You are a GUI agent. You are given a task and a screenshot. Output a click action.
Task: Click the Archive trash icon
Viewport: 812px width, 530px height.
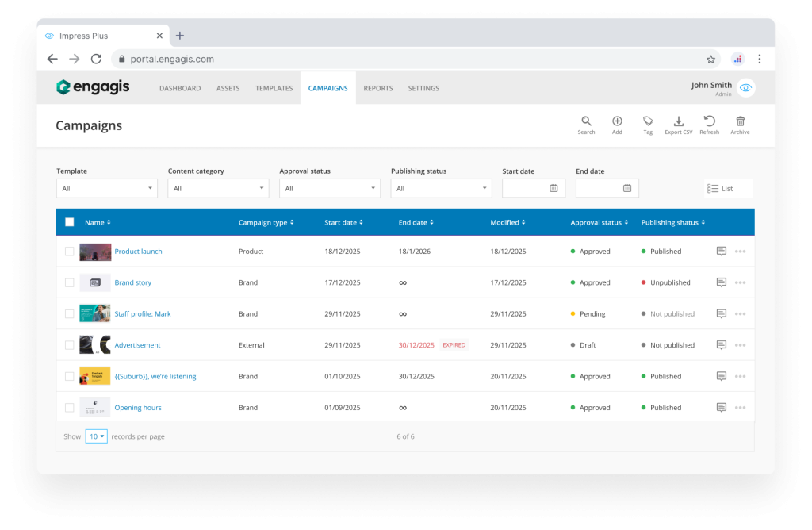[740, 122]
